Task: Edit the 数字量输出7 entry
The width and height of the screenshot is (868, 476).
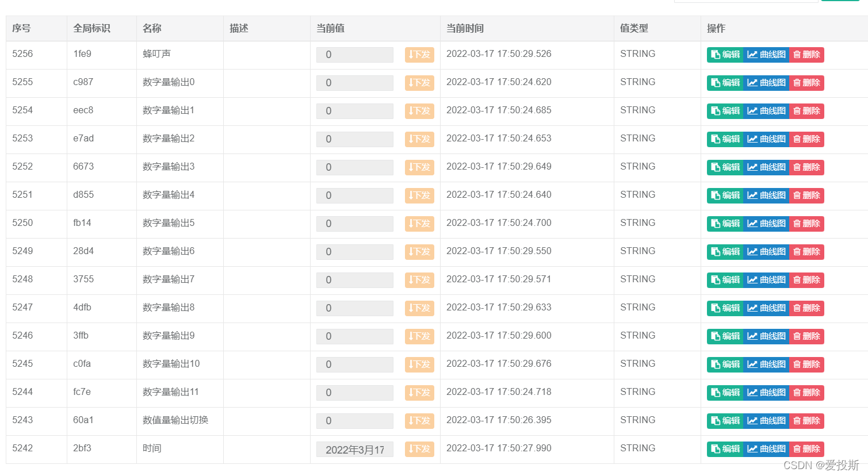Action: [x=725, y=280]
